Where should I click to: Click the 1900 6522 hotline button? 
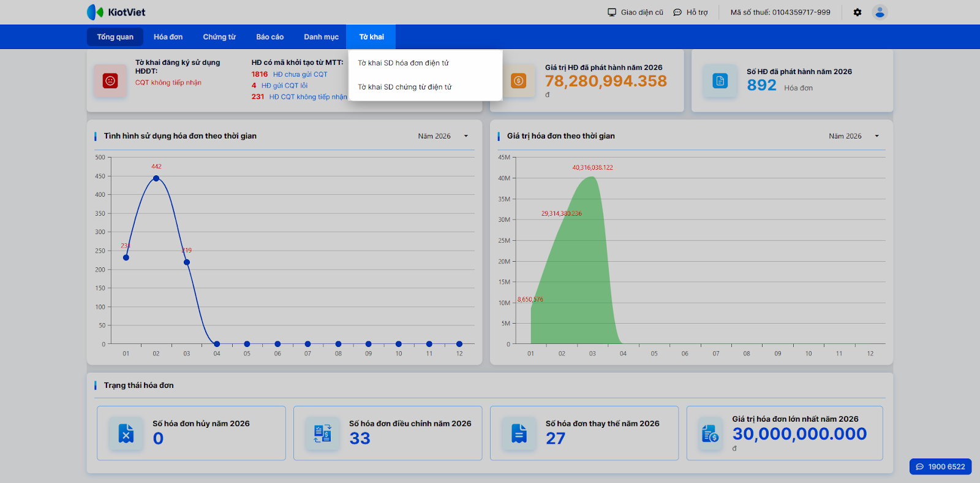[x=940, y=466]
